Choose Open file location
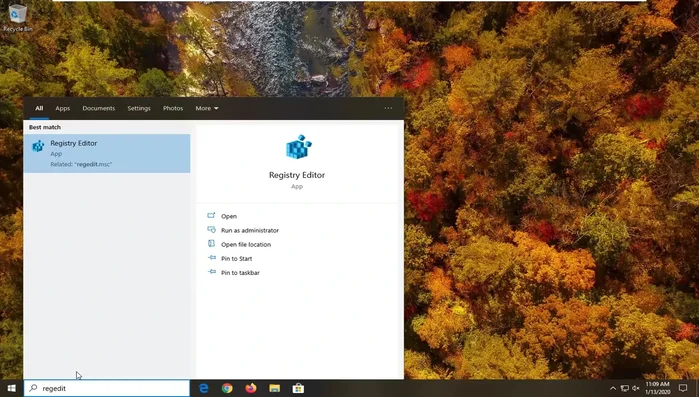 246,245
